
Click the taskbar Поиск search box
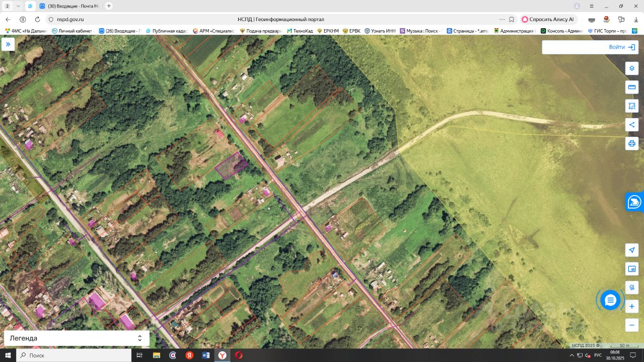[74, 355]
